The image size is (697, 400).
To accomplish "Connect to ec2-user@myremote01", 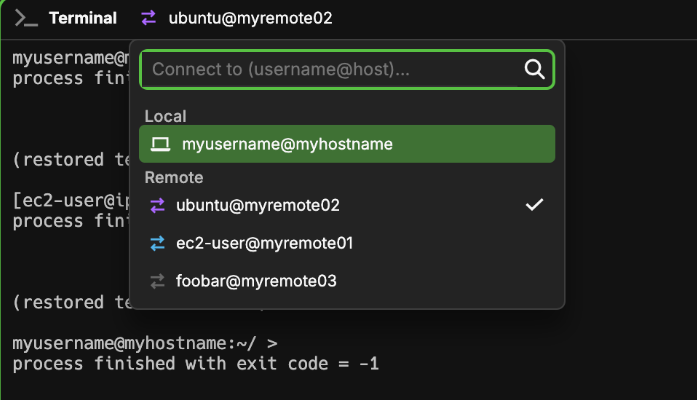I will [x=264, y=243].
